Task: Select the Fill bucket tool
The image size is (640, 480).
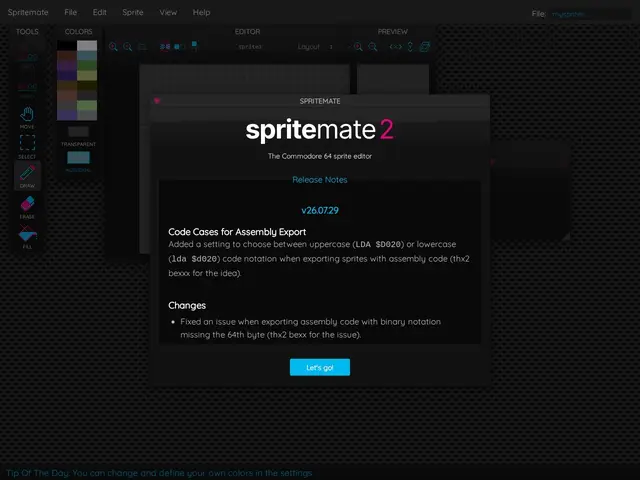Action: [27, 237]
